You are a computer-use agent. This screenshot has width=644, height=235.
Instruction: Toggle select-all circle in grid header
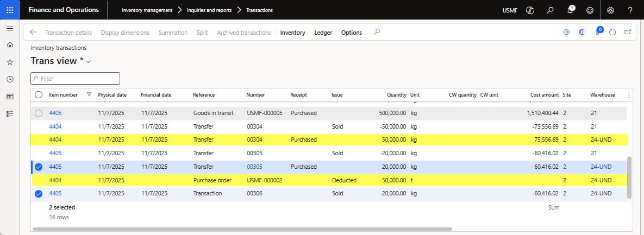tap(39, 95)
